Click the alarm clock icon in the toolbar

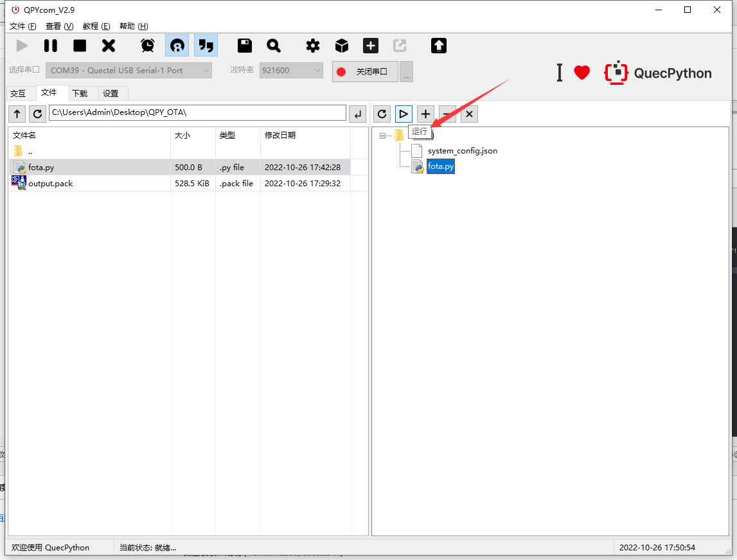click(x=148, y=46)
